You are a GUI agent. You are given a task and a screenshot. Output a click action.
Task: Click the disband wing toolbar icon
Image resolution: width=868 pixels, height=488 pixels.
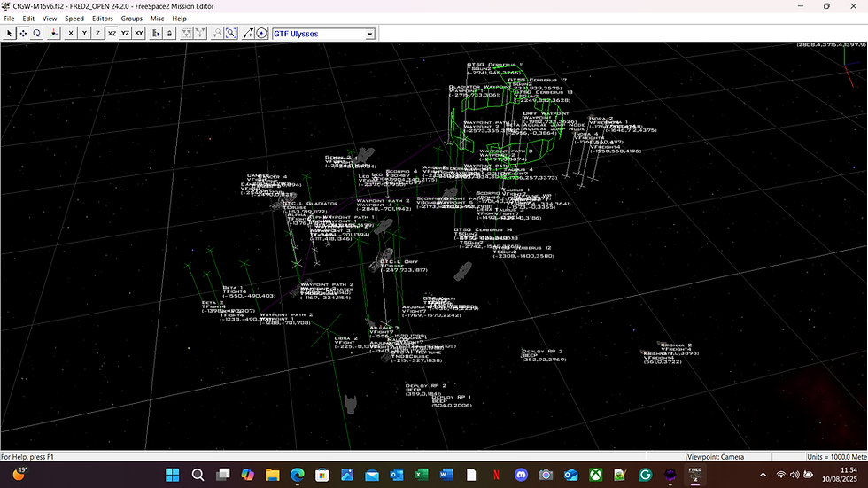200,33
